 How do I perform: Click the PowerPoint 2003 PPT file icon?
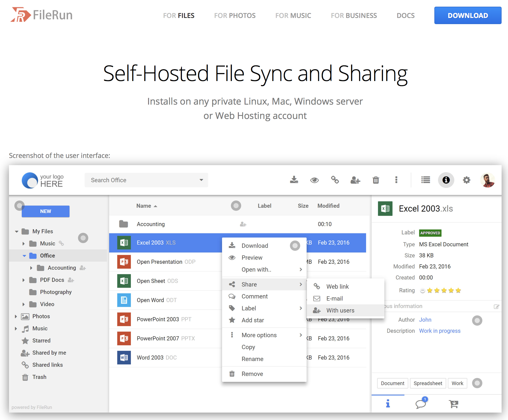tap(124, 319)
